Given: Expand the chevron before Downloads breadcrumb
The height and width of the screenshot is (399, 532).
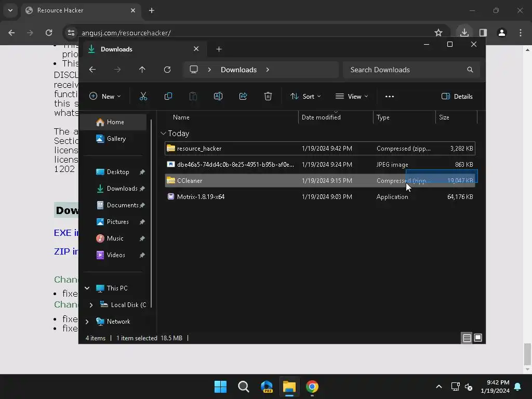Looking at the screenshot, I should (x=209, y=70).
